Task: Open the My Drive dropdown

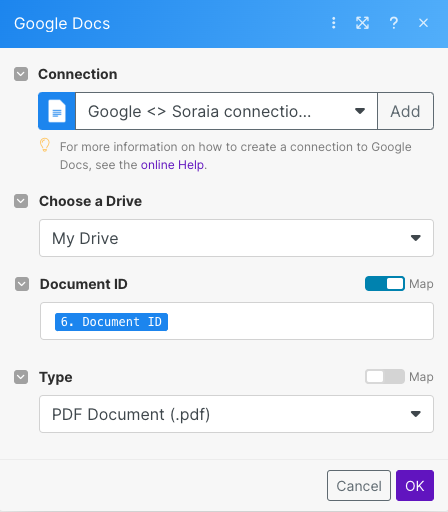Action: click(236, 238)
